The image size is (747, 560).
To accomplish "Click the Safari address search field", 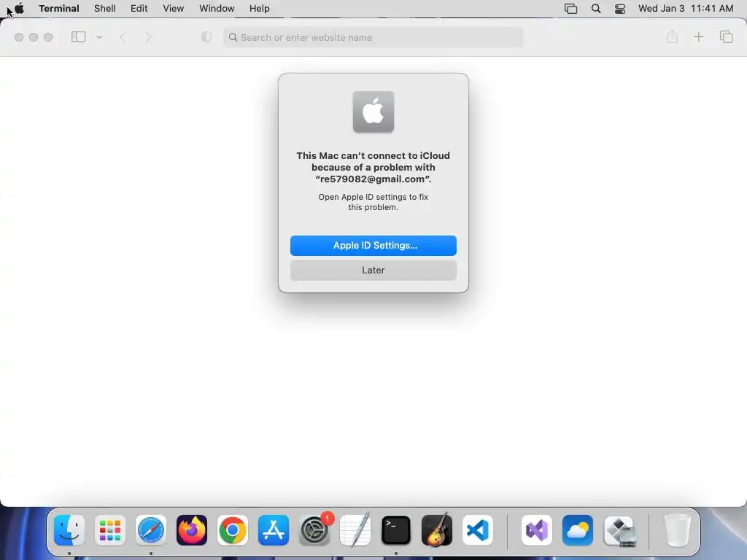I will (x=373, y=37).
